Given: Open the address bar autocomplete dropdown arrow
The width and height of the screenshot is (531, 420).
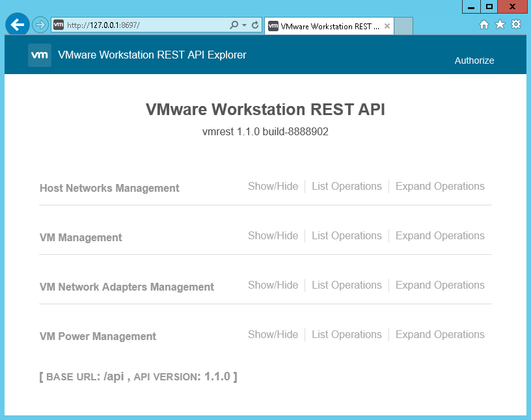Looking at the screenshot, I should point(244,25).
